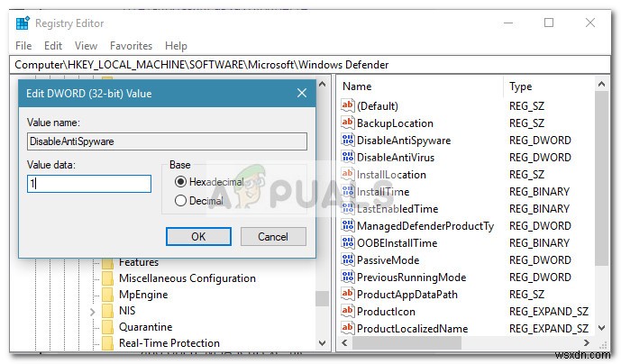621x364 pixels.
Task: Open the File menu
Action: pyautogui.click(x=23, y=46)
